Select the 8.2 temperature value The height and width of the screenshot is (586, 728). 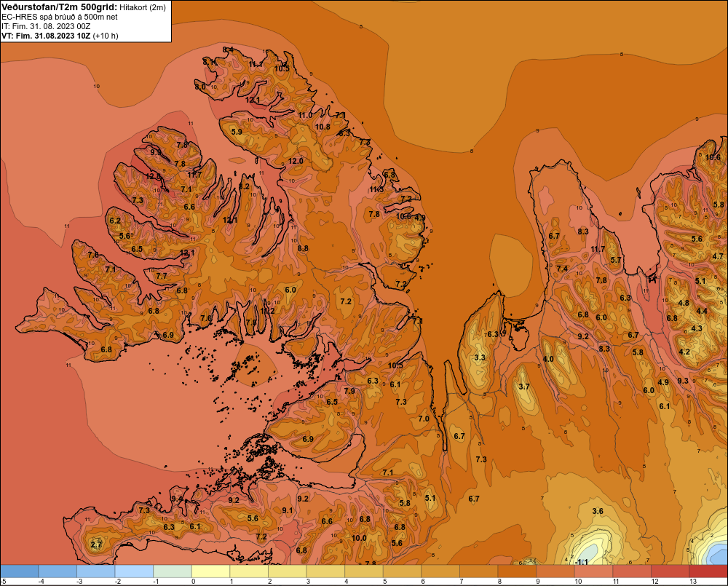(244, 186)
